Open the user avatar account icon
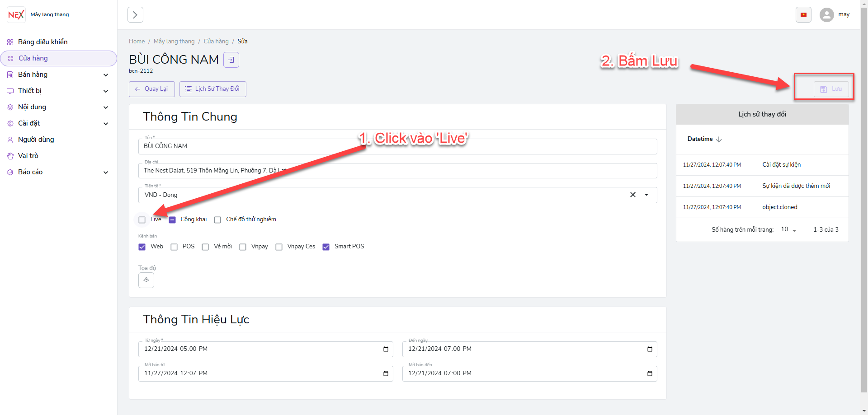This screenshot has width=868, height=415. [x=826, y=15]
